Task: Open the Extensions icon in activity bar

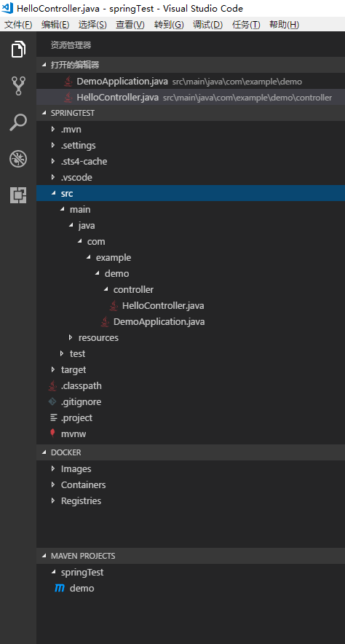Action: [x=18, y=195]
